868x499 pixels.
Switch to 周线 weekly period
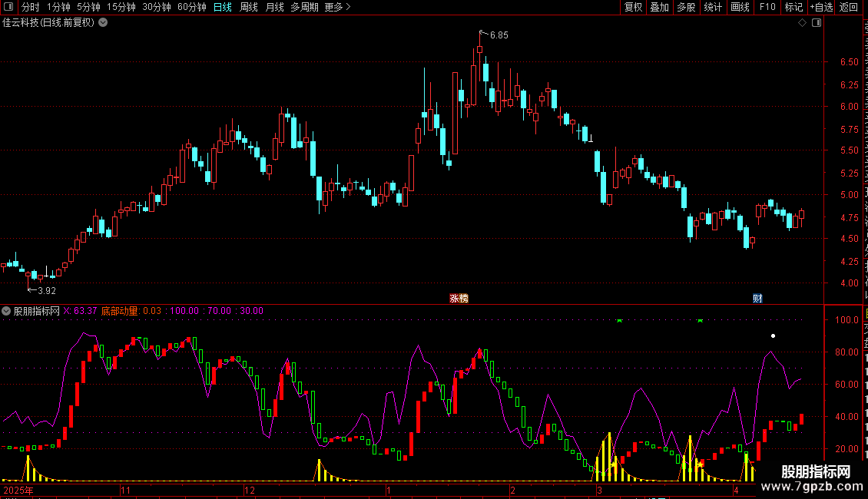(x=249, y=7)
